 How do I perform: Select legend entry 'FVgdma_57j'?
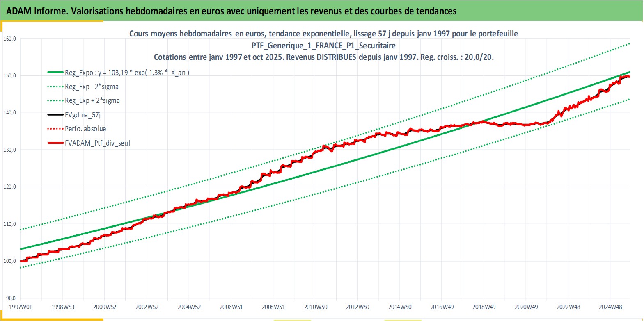83,115
